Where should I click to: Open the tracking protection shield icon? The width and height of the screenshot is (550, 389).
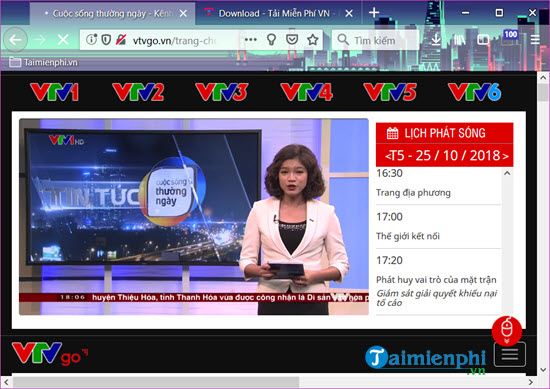pyautogui.click(x=106, y=40)
